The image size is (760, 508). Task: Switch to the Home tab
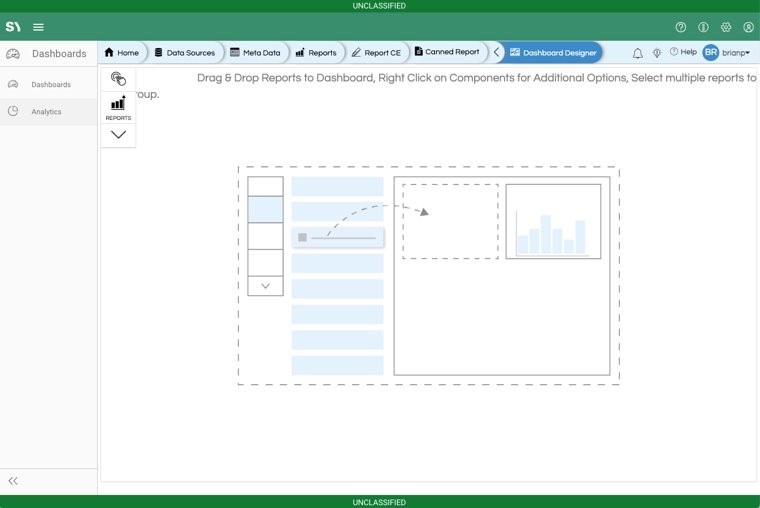(x=122, y=53)
